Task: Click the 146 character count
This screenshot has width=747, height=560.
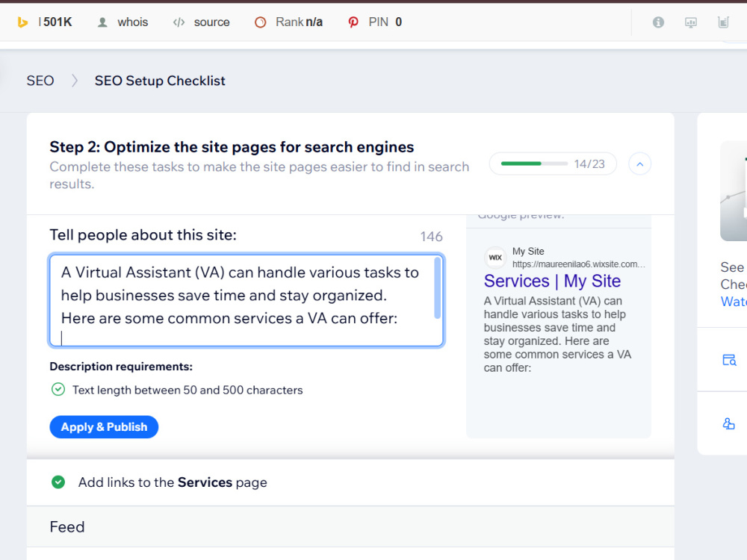Action: tap(431, 237)
